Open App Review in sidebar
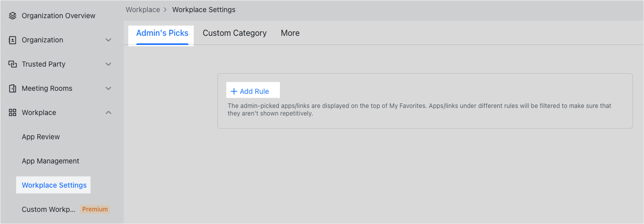The width and height of the screenshot is (644, 224). 41,137
